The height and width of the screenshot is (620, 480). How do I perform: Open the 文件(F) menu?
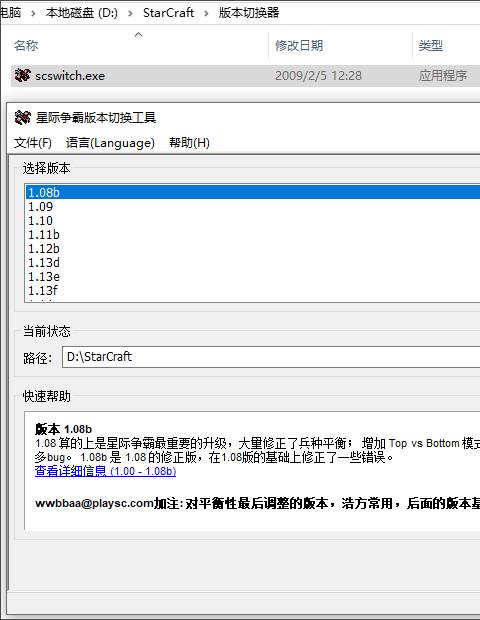pyautogui.click(x=33, y=142)
